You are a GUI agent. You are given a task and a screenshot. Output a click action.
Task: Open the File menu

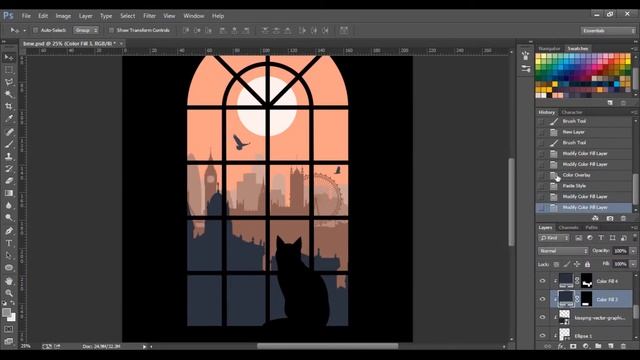tap(26, 16)
